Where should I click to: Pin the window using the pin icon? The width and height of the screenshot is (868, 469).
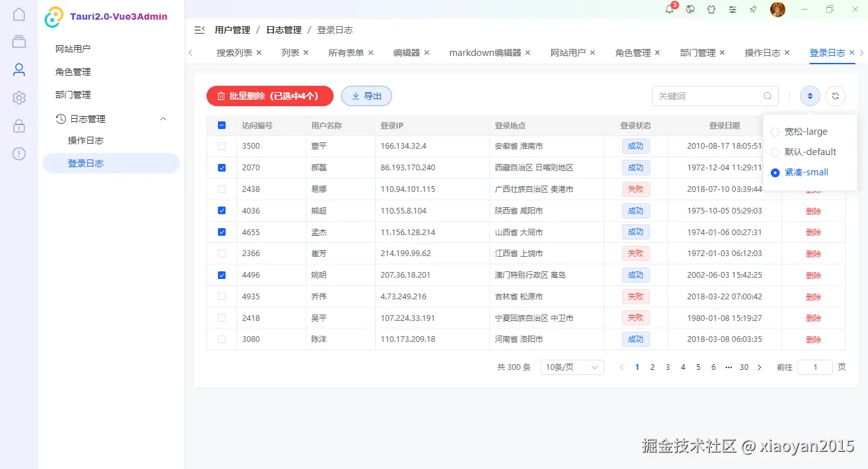pos(754,9)
